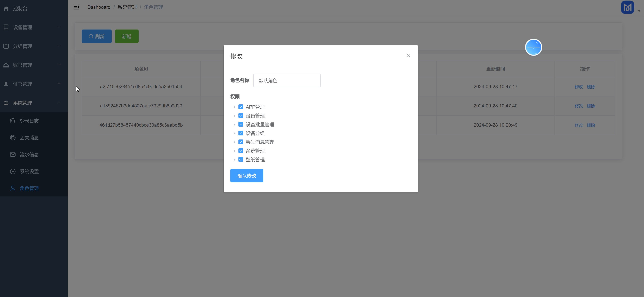Image resolution: width=644 pixels, height=297 pixels.
Task: Click 删除 in the a2f715e0 row
Action: [x=591, y=87]
